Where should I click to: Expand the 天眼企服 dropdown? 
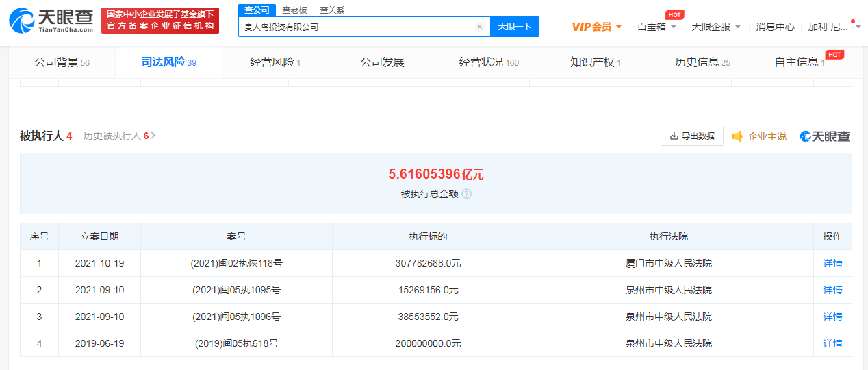[716, 27]
